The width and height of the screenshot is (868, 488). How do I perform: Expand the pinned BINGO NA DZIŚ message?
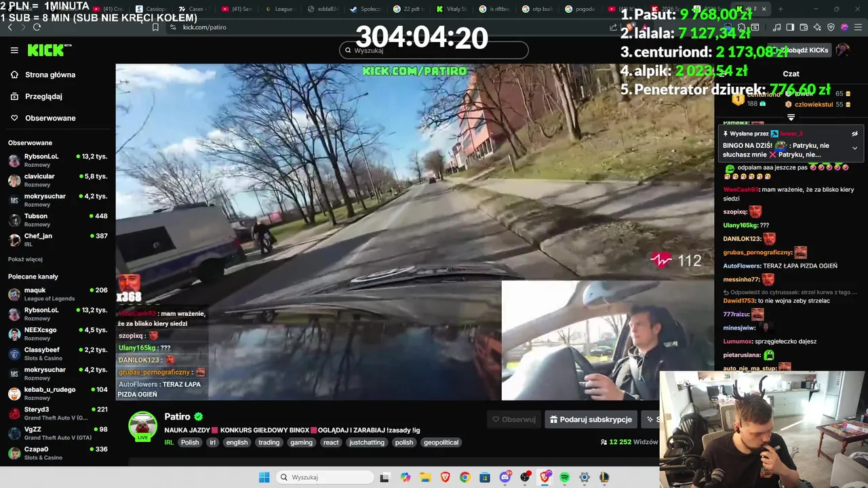[x=854, y=148]
